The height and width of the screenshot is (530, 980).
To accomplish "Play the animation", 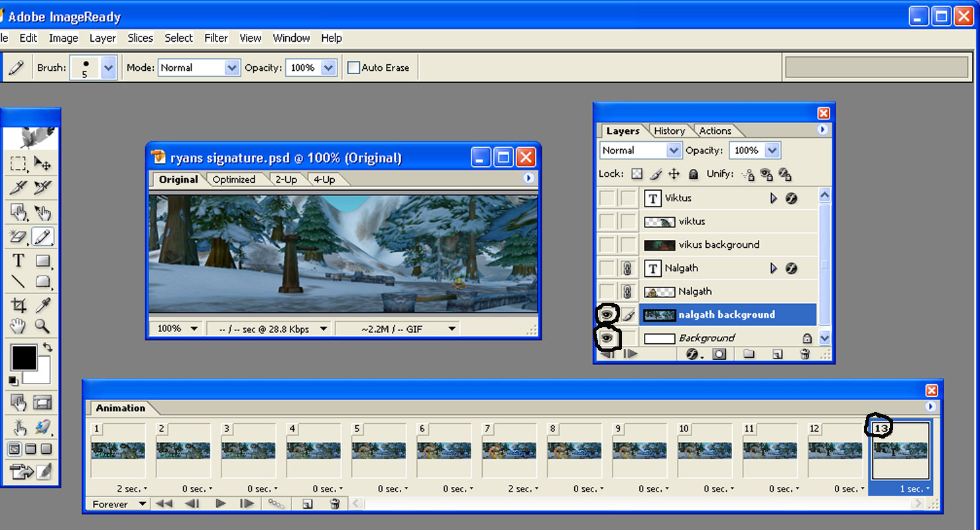I will (x=221, y=504).
